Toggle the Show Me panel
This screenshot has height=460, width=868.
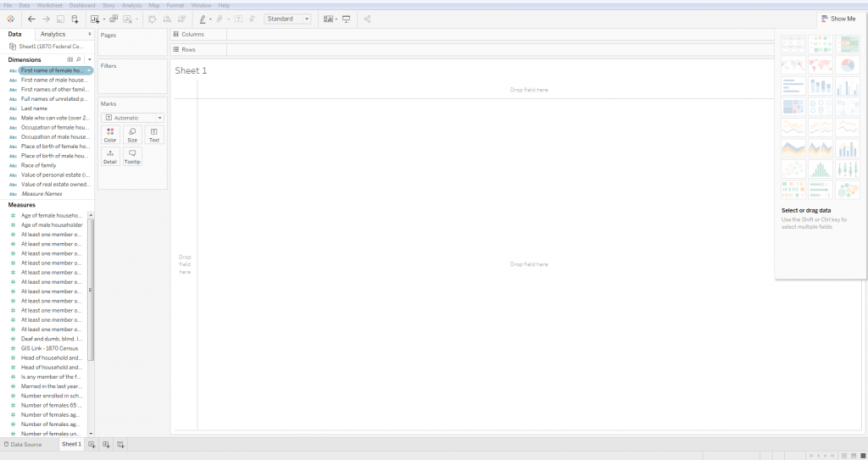tap(837, 19)
